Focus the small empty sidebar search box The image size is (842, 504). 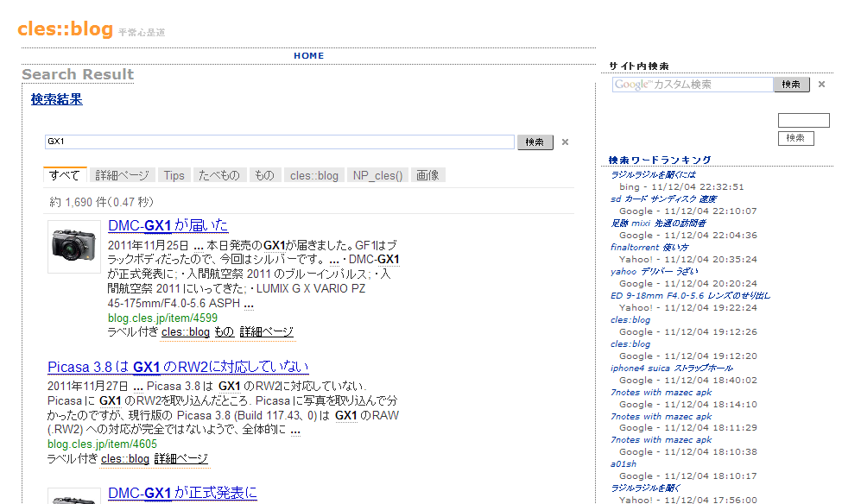click(804, 120)
